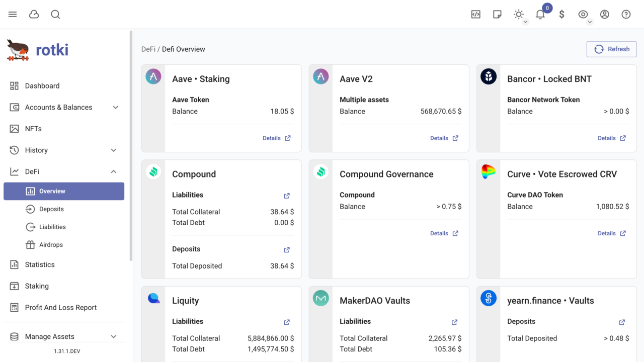Viewport: 644px width, 362px height.
Task: Open Details for Curve Vote Escrowed CRV
Action: [612, 233]
